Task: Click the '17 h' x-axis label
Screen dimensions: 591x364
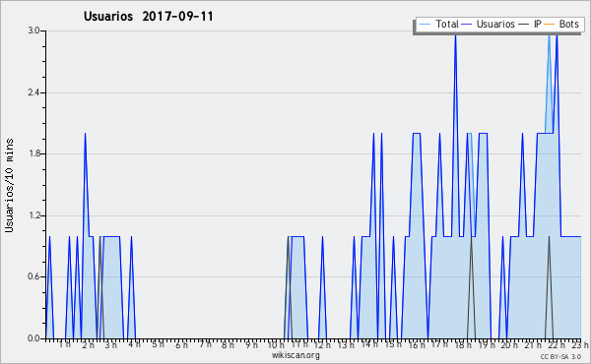Action: (x=440, y=344)
